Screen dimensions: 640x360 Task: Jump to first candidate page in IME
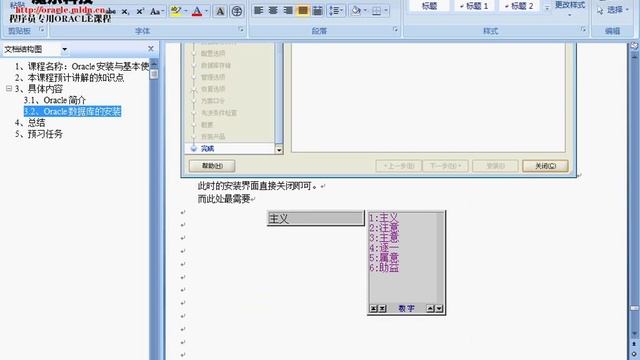[373, 309]
